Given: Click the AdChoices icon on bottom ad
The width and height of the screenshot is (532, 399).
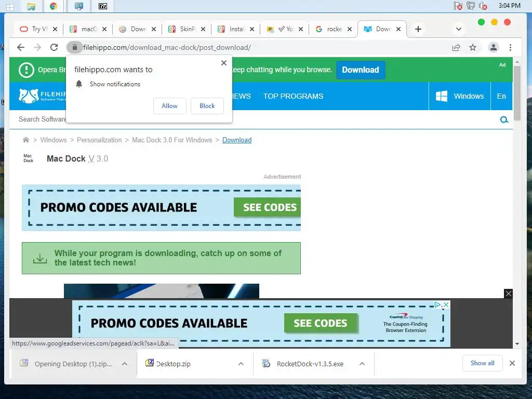Looking at the screenshot, I should (438, 304).
